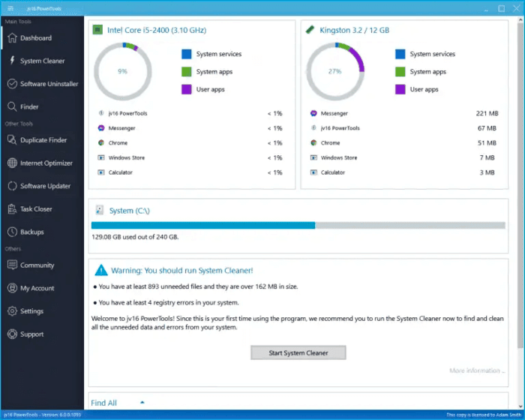This screenshot has height=420, width=525.
Task: Expand the Find All section arrow
Action: (x=142, y=402)
